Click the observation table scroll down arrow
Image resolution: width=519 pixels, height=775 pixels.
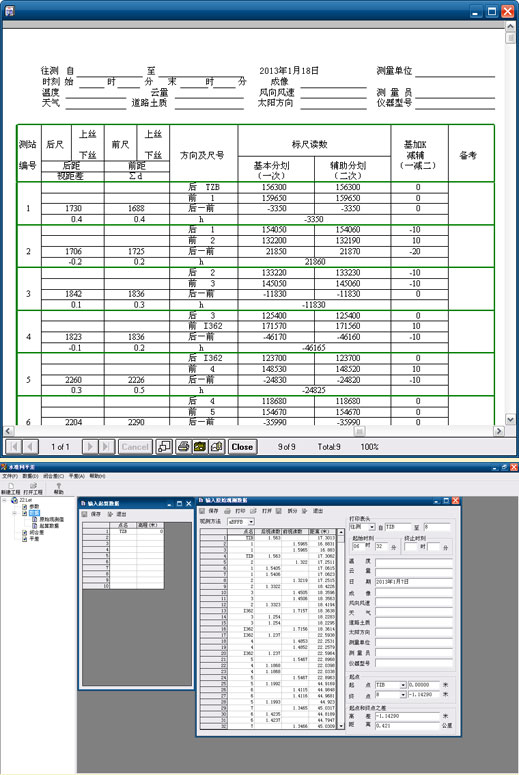click(341, 726)
